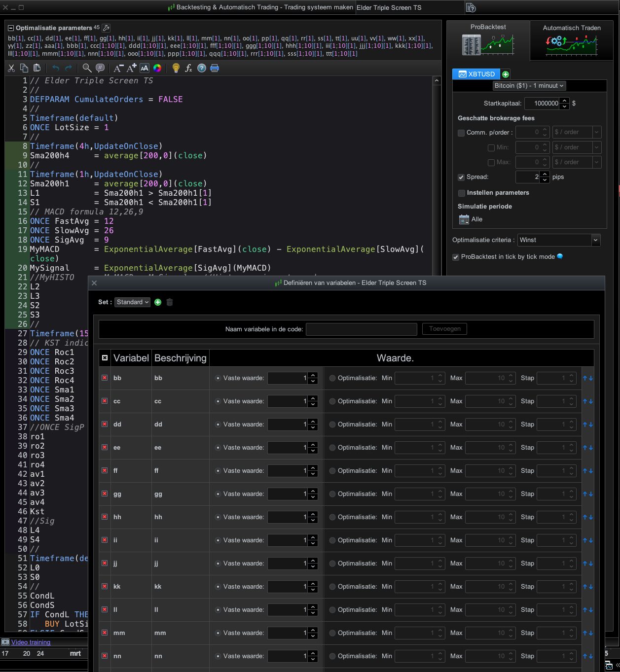Switch to the Automatisch Traden tab
This screenshot has height=672, width=620.
[x=571, y=40]
